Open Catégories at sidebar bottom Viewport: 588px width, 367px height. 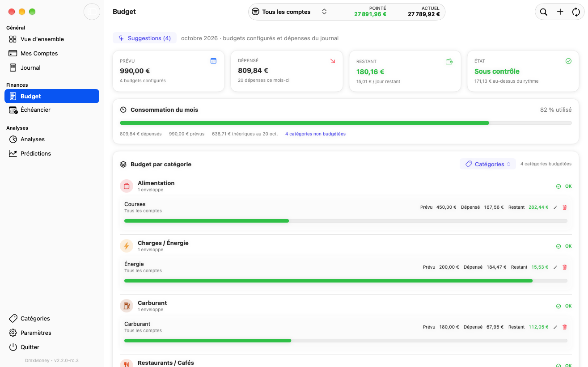(52, 318)
